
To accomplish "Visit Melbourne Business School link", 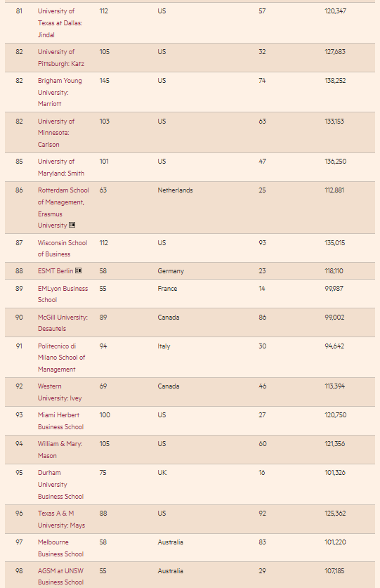I will click(x=60, y=548).
